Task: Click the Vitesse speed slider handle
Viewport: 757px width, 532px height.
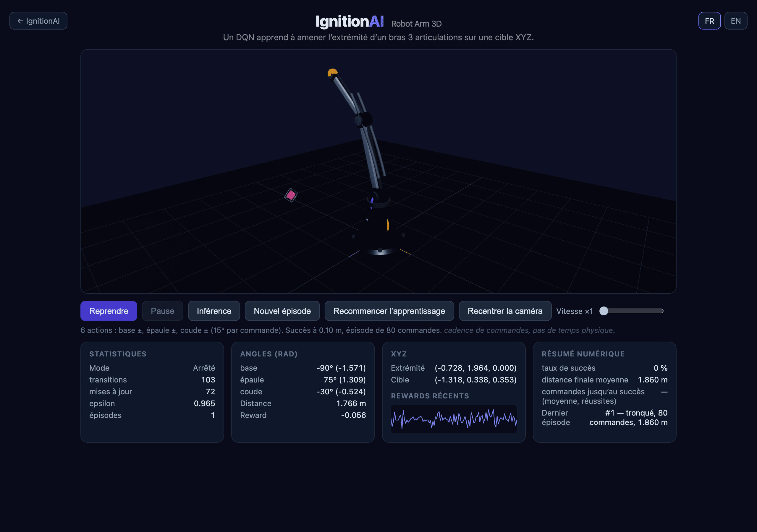Action: point(604,311)
